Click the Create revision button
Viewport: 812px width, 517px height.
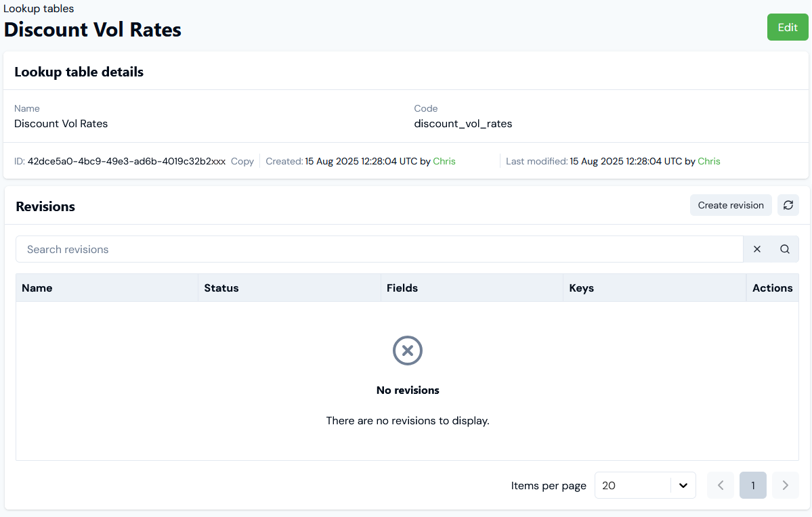(x=730, y=205)
